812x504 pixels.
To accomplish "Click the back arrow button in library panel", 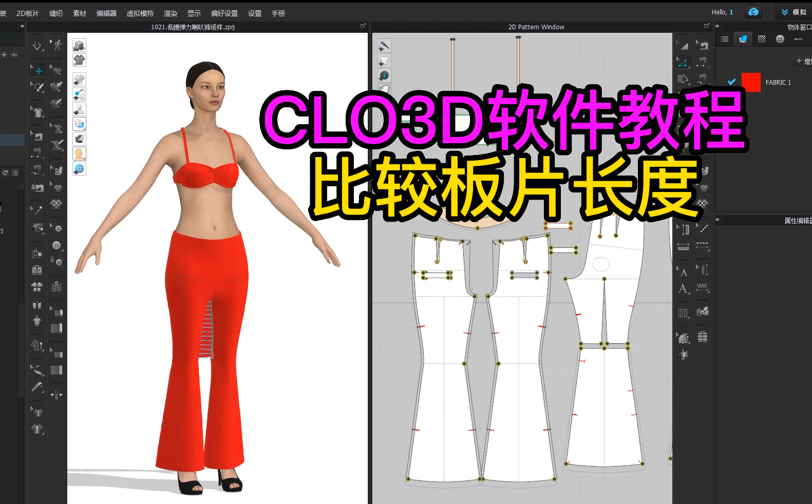I will [14, 54].
